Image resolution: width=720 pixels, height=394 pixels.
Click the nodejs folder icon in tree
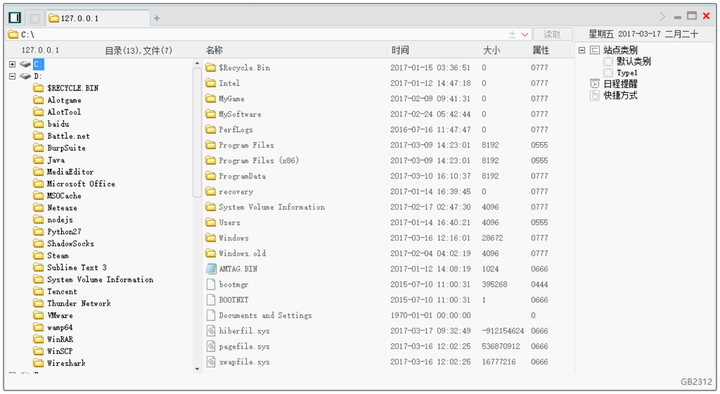click(39, 219)
